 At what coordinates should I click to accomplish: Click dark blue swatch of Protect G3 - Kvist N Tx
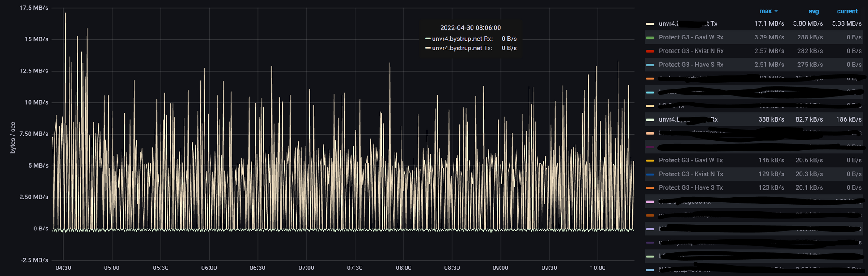coord(650,174)
